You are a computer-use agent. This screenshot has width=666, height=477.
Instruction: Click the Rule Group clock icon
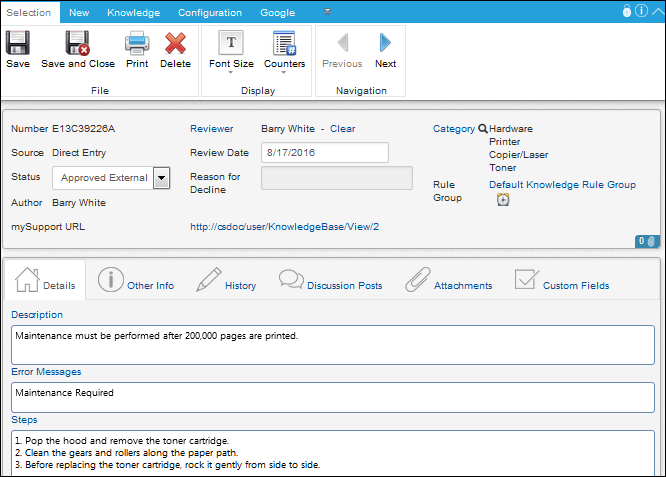tap(503, 199)
